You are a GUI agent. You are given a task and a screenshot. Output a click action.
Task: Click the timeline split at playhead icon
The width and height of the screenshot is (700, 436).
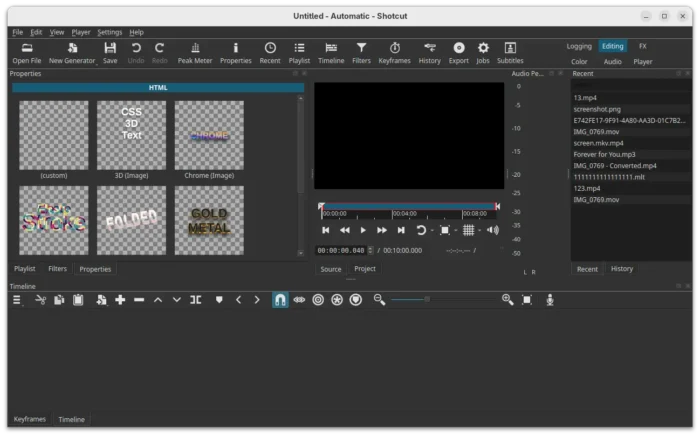click(196, 300)
